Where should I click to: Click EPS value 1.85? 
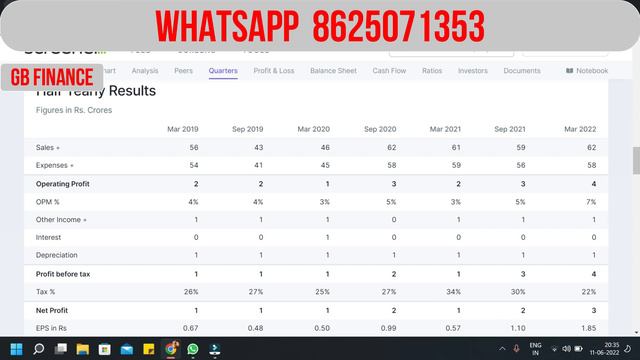tap(589, 328)
